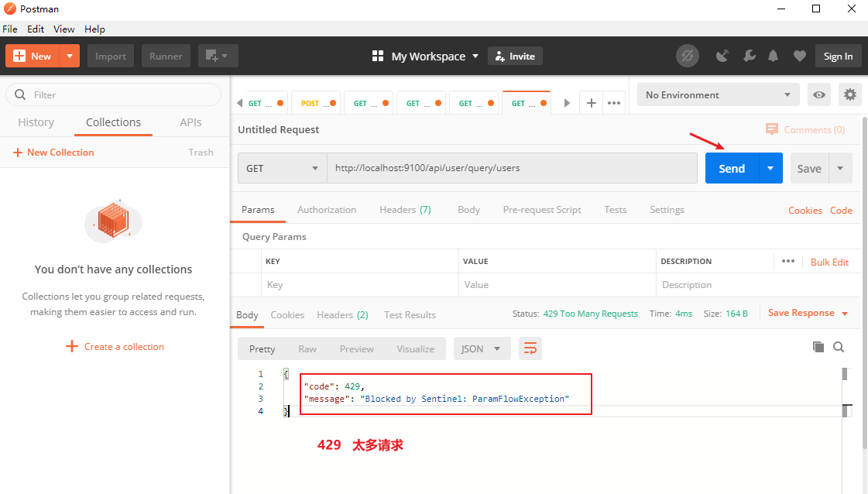This screenshot has width=868, height=494.
Task: Open the Code snippet link
Action: 841,210
